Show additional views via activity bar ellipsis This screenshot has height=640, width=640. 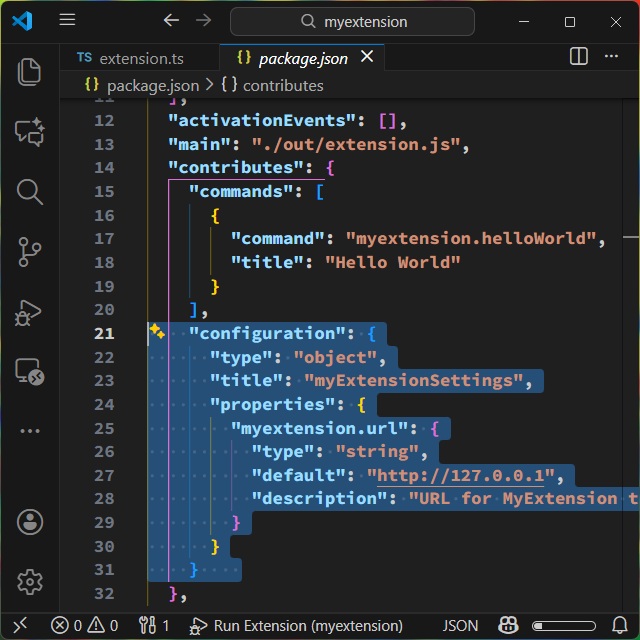click(29, 431)
